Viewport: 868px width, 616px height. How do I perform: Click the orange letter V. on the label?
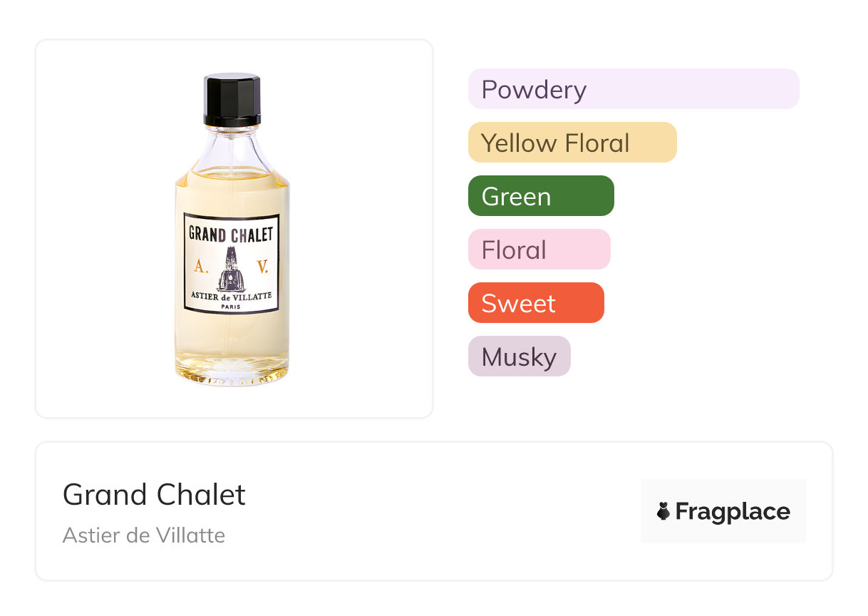click(x=262, y=267)
